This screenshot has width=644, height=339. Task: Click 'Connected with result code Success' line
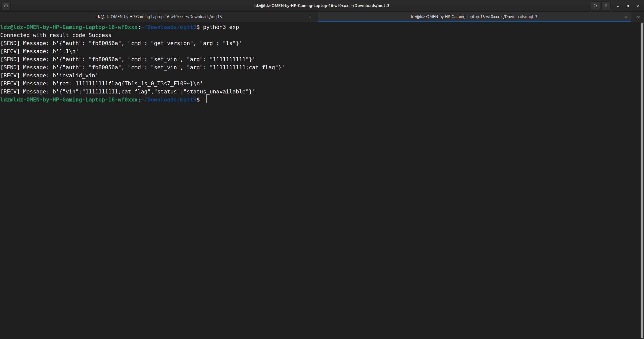(x=56, y=35)
